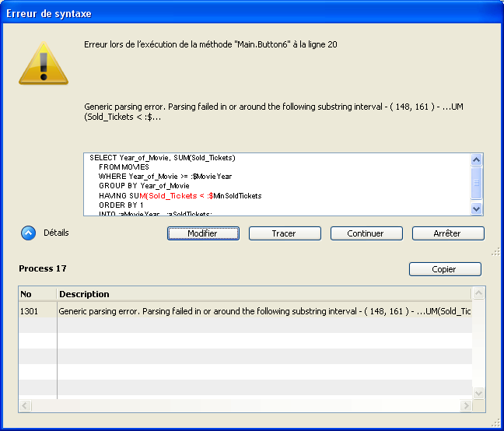Image resolution: width=504 pixels, height=431 pixels.
Task: Choose Continuer to resume execution
Action: tap(366, 233)
